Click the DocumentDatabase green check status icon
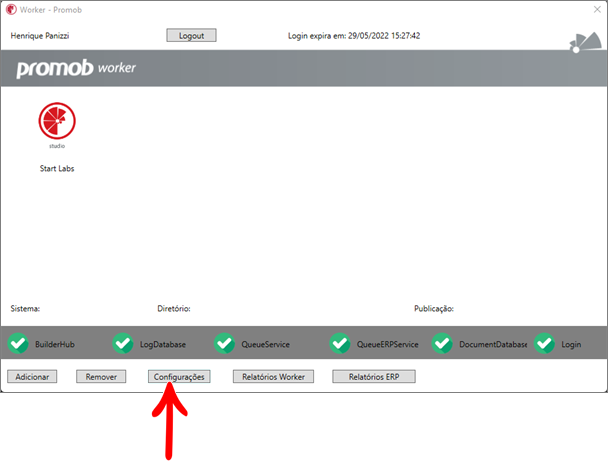The width and height of the screenshot is (614, 463). click(442, 343)
